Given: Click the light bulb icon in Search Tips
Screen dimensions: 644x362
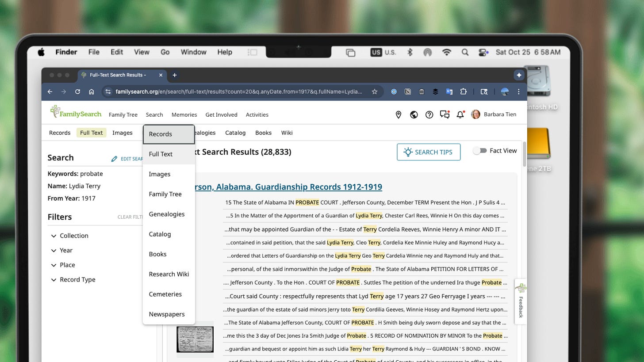Looking at the screenshot, I should pyautogui.click(x=408, y=152).
